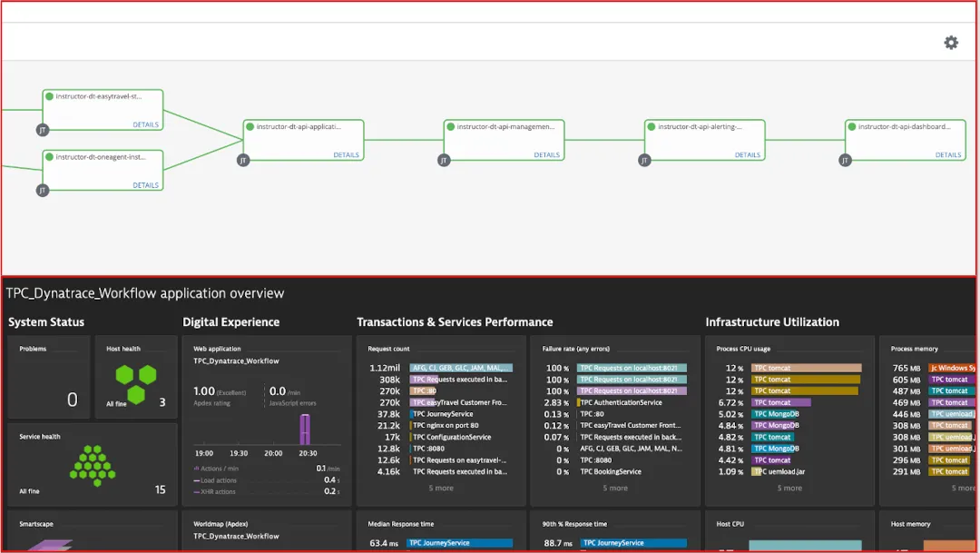Click the settings gear icon
The image size is (980, 553).
950,42
